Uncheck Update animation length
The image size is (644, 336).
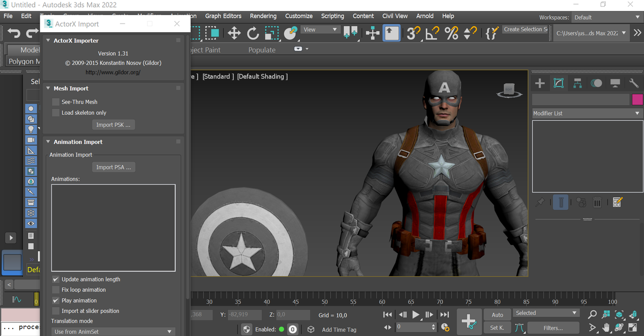pos(56,279)
